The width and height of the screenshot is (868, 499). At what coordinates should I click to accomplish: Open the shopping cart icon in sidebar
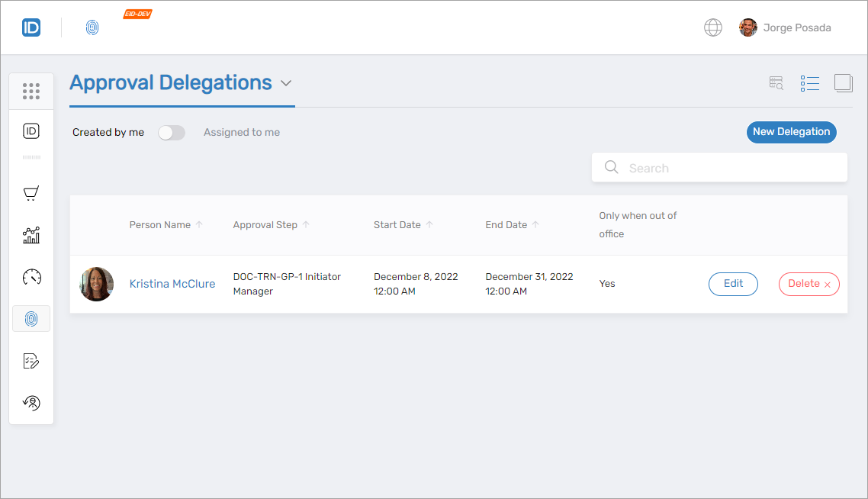click(x=31, y=194)
